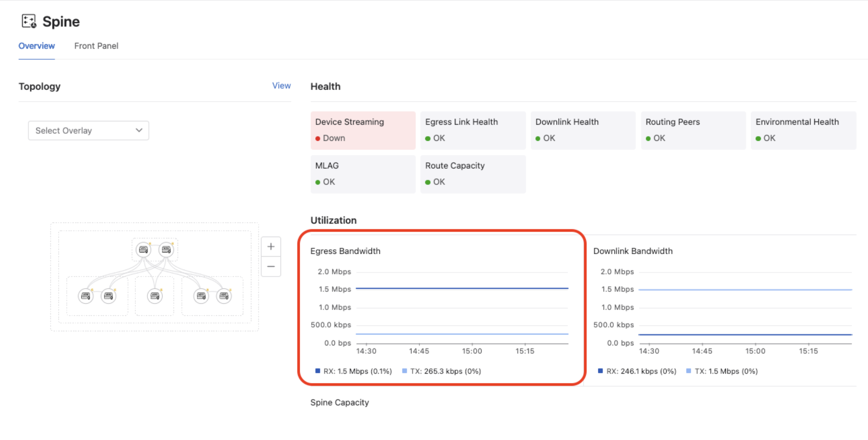
Task: Click the View link for Topology
Action: [x=281, y=86]
